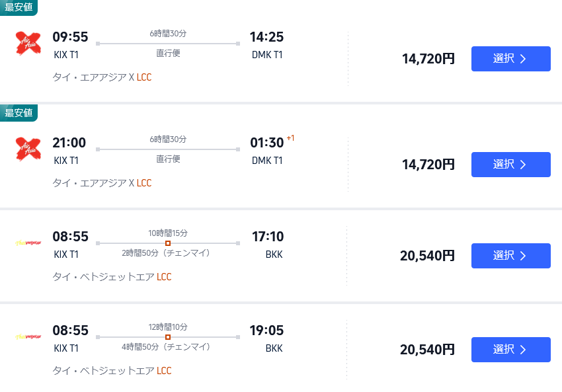
Task: Click the 最安値 badge on the first flight
Action: click(18, 8)
